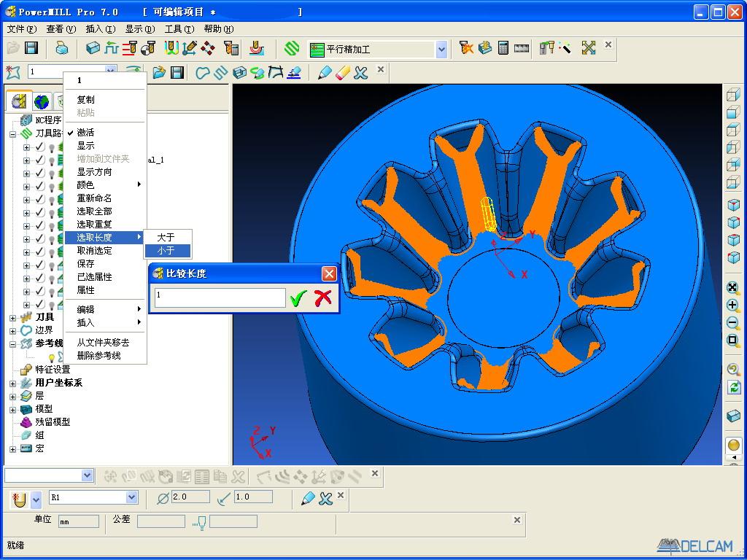Click the printer icon in the main toolbar

click(61, 48)
